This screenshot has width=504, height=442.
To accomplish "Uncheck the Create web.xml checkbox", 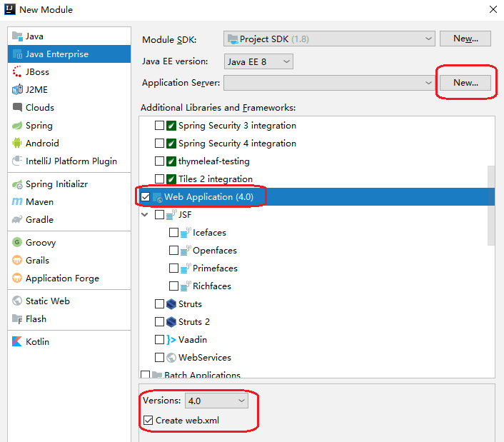I will [148, 421].
